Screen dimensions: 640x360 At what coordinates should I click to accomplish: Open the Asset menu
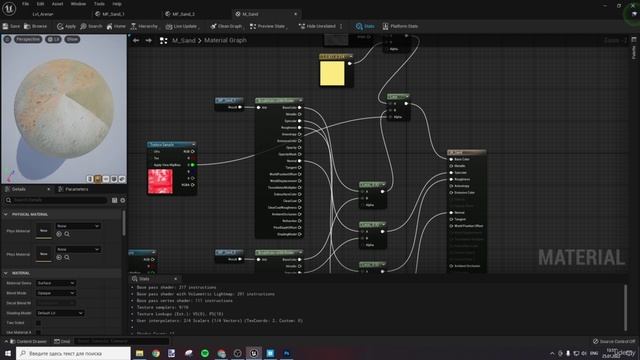[57, 4]
